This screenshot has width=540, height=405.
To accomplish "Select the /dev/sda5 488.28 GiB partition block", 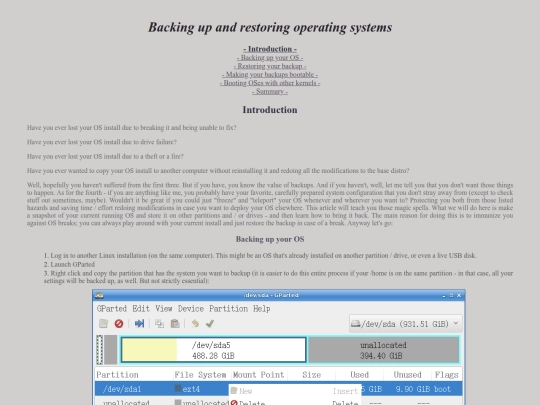I will (x=214, y=350).
